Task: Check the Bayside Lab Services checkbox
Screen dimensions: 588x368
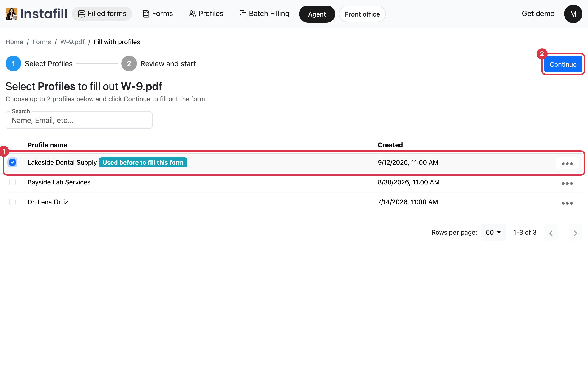Action: (x=12, y=182)
